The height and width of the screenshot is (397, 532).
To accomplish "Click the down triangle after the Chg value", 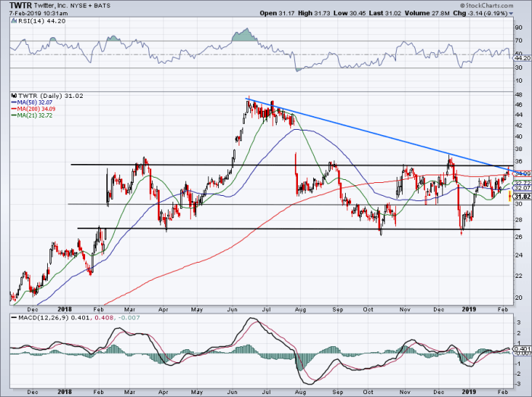I will [511, 14].
